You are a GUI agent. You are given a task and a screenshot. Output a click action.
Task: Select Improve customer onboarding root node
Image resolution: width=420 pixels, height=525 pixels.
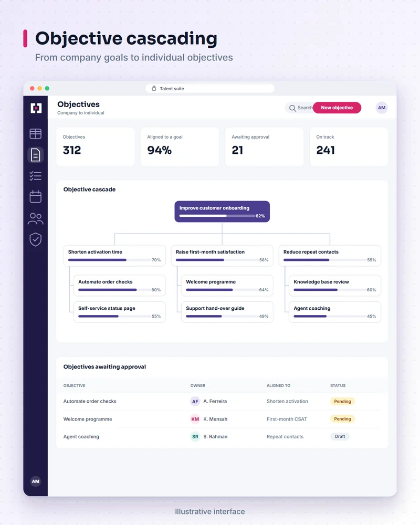(222, 211)
